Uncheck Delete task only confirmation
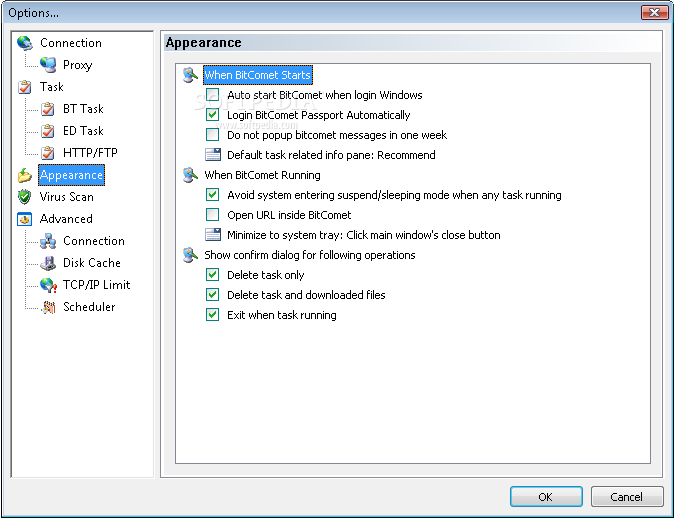 pos(212,275)
